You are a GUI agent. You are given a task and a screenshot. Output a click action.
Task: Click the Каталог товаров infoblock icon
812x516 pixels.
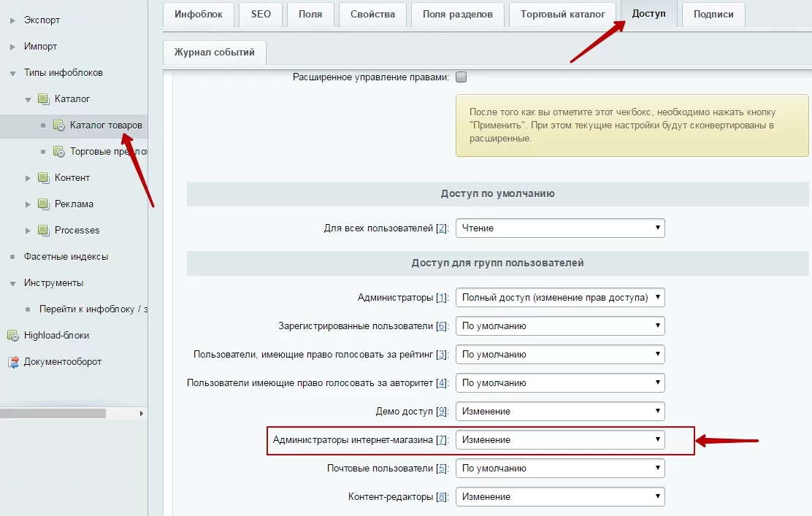click(59, 126)
